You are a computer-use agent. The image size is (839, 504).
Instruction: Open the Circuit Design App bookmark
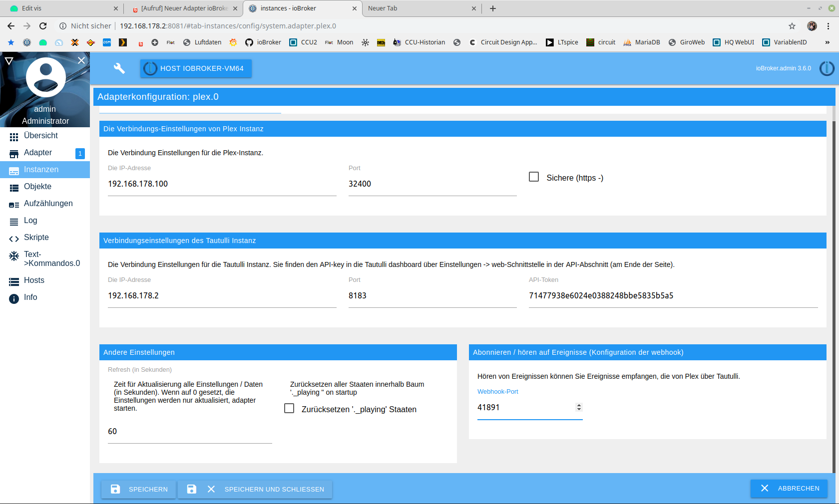503,42
